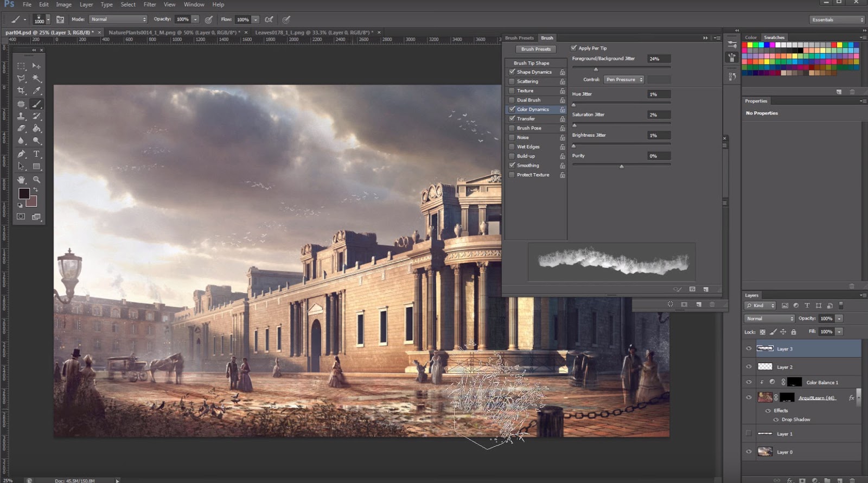Select the Crop tool
This screenshot has height=483, width=868.
click(21, 91)
